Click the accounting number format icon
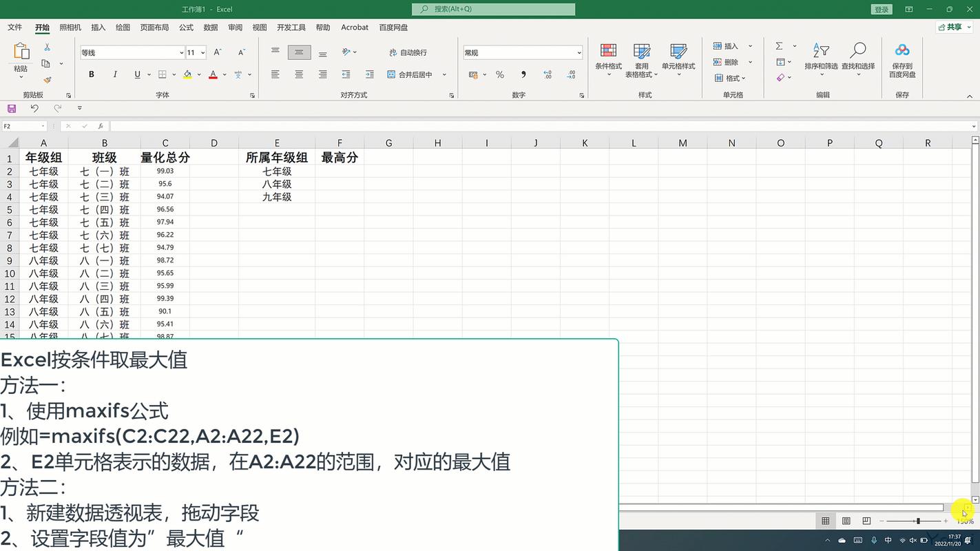Screen dimensions: 980x551 (473, 74)
